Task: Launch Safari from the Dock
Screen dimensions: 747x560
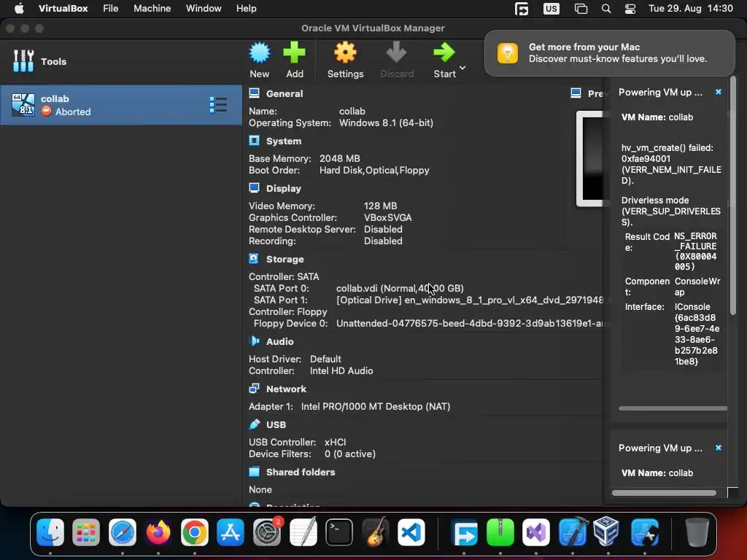Action: tap(123, 532)
